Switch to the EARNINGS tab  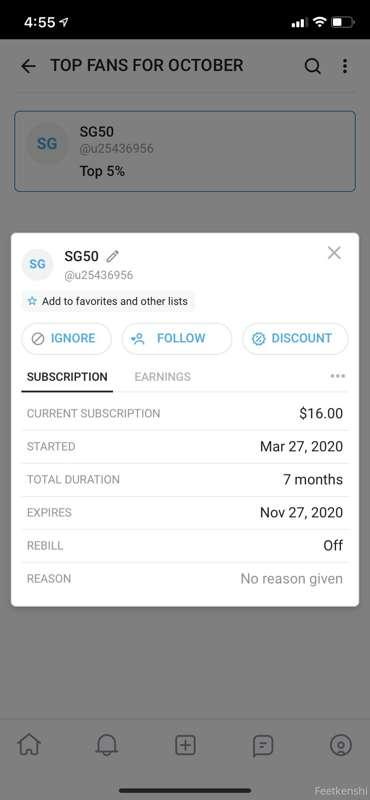(162, 377)
